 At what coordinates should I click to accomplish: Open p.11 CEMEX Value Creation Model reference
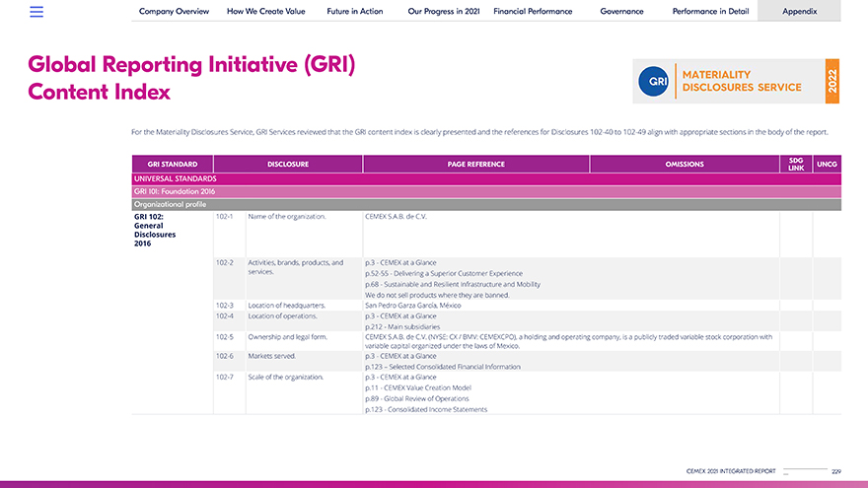tap(417, 388)
